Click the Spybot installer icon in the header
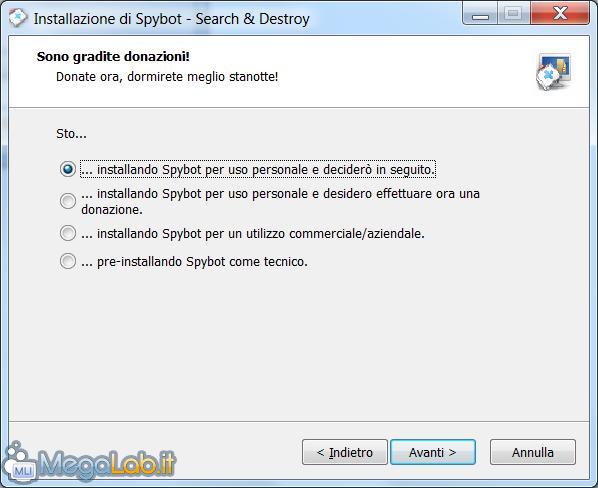The height and width of the screenshot is (488, 598). point(554,72)
